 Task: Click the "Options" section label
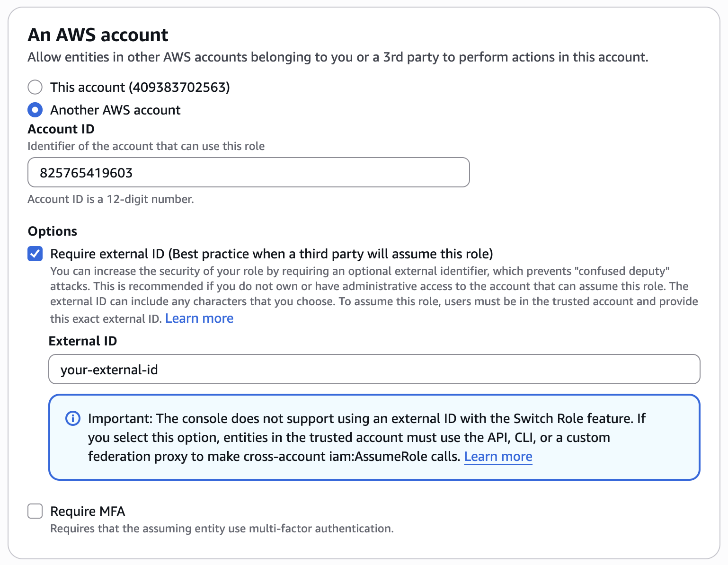[x=52, y=231]
